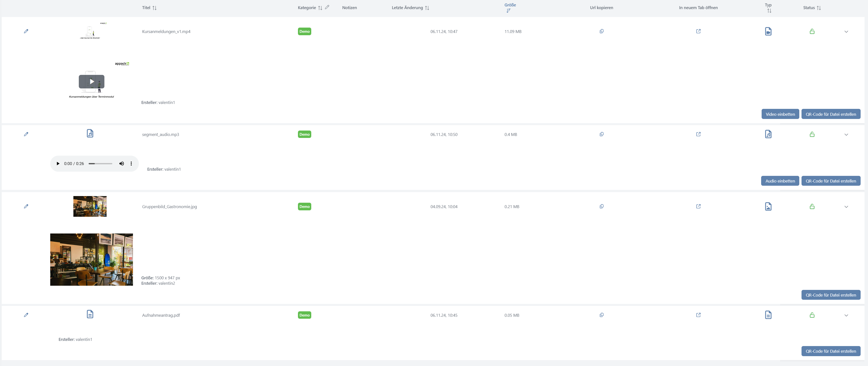Toggle lock status of Kursanmeldungen_v1.mp4
Image resolution: width=868 pixels, height=366 pixels.
tap(812, 31)
